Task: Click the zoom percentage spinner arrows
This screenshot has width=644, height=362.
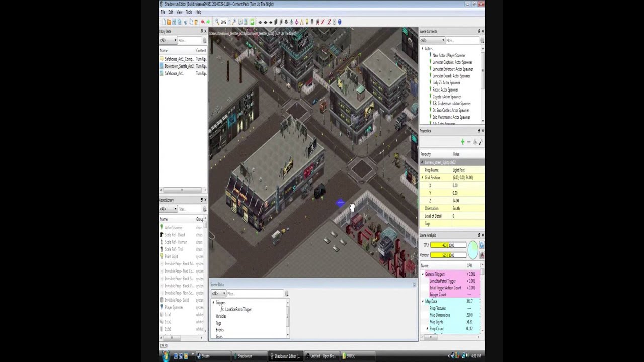Action: click(230, 22)
